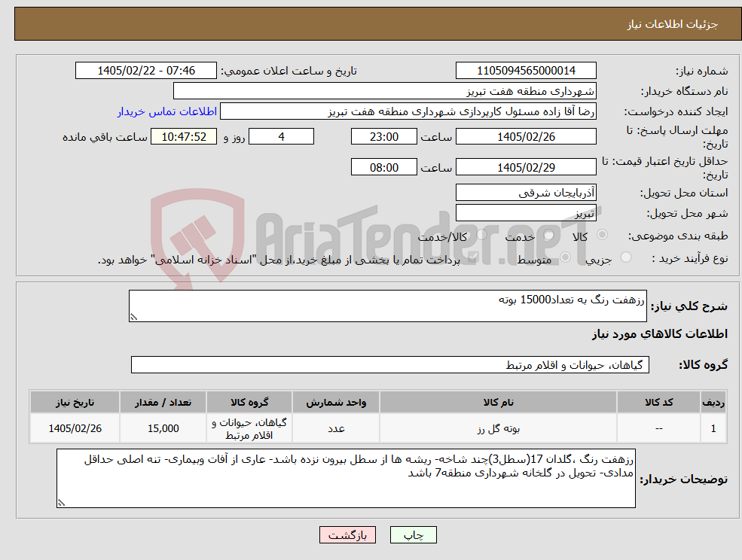Click the اطلاعات کالاهای مورد نیاز heading
The image size is (742, 560).
pos(659,334)
